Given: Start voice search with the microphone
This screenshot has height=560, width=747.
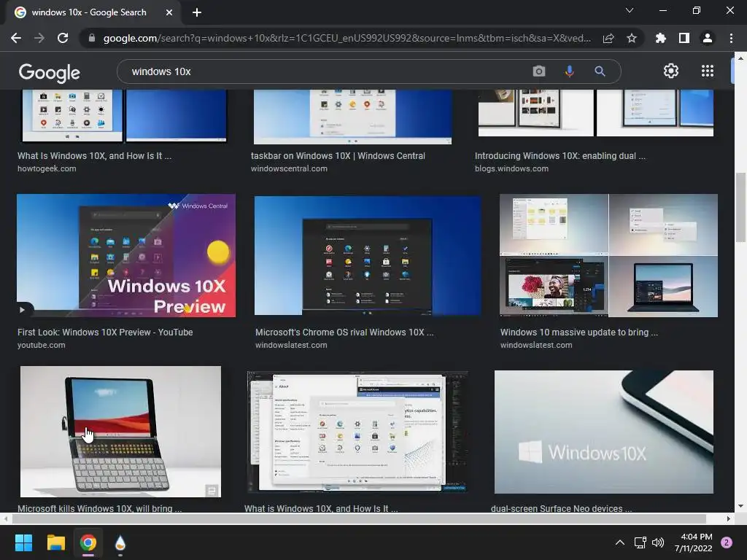Looking at the screenshot, I should click(x=569, y=71).
